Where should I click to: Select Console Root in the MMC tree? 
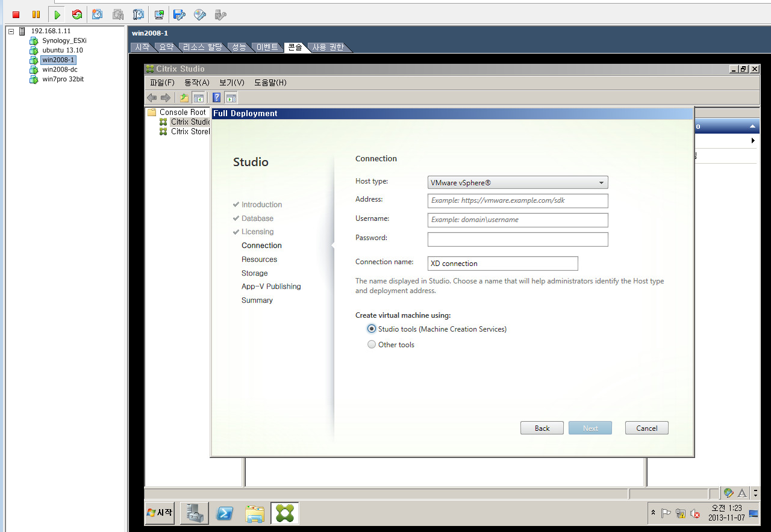click(183, 112)
